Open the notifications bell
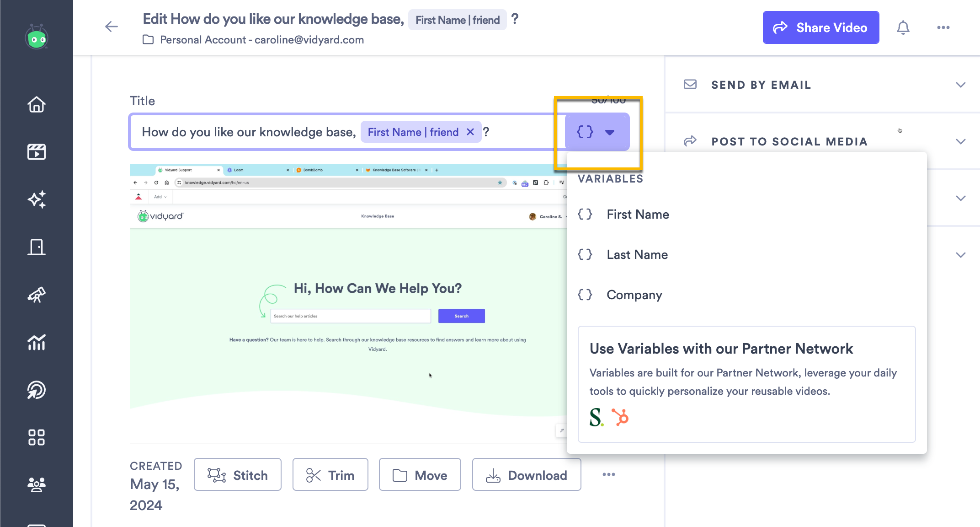Image resolution: width=980 pixels, height=527 pixels. (x=903, y=27)
